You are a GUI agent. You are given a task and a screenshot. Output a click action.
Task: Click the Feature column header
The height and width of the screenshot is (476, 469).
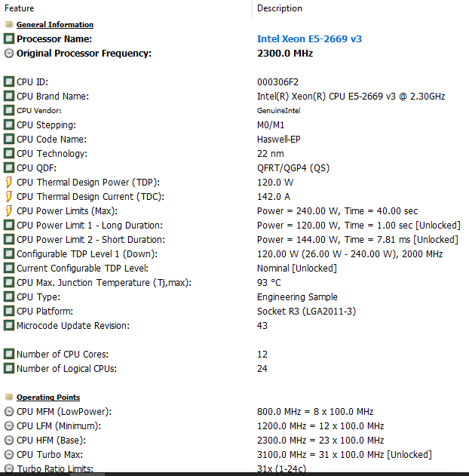[19, 8]
